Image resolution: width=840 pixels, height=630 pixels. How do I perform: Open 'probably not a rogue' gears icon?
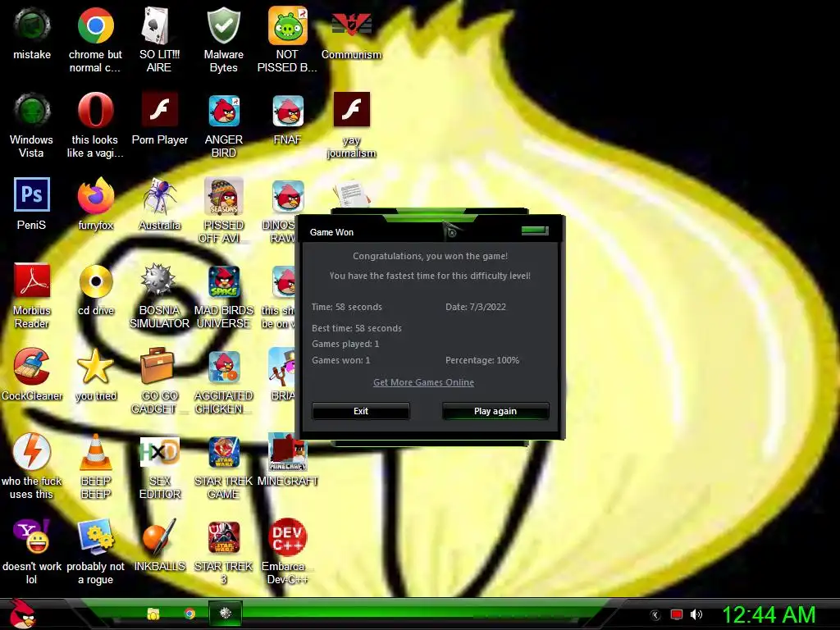[95, 536]
